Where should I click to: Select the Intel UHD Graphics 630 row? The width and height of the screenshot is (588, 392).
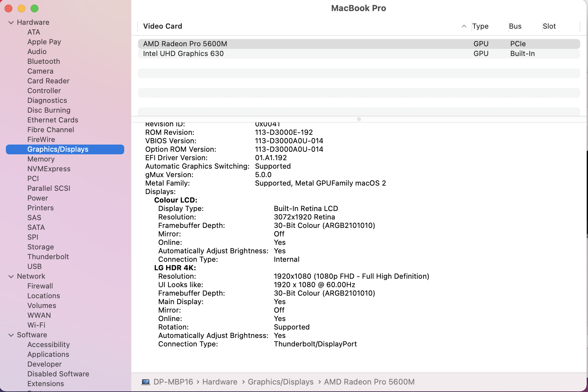pyautogui.click(x=359, y=54)
